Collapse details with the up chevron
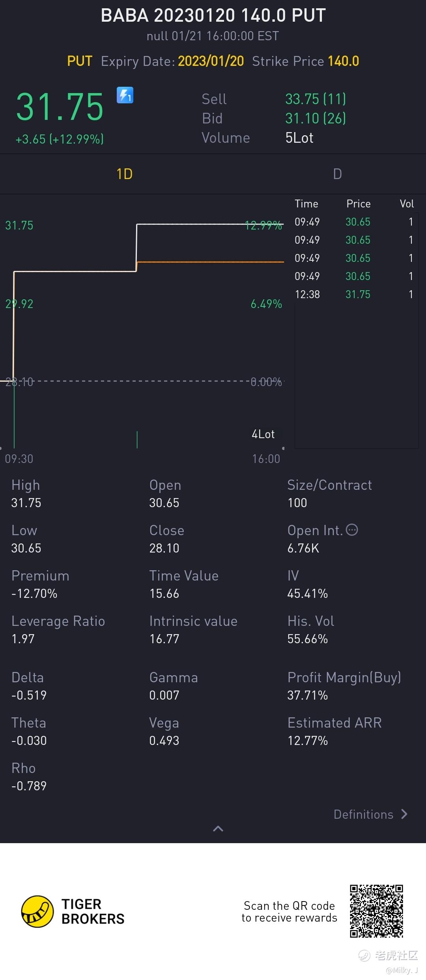 click(218, 829)
